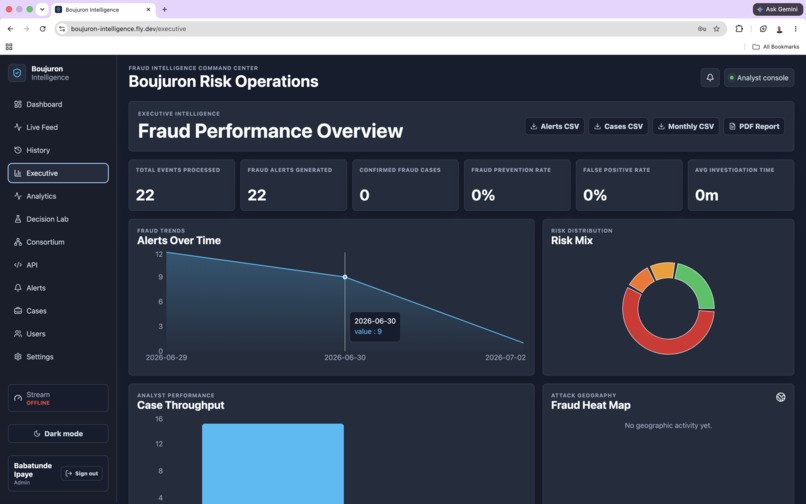Open All Bookmarks folder
806x504 pixels.
[x=775, y=47]
